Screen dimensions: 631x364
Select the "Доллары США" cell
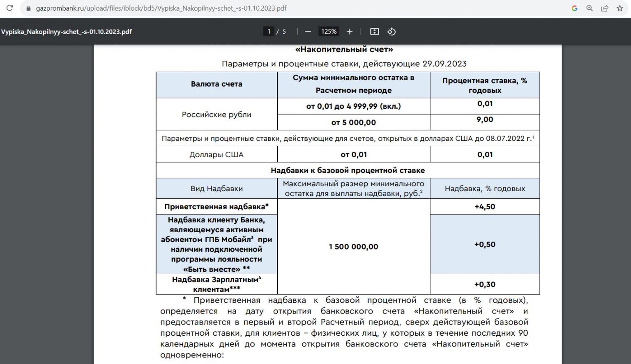click(216, 154)
